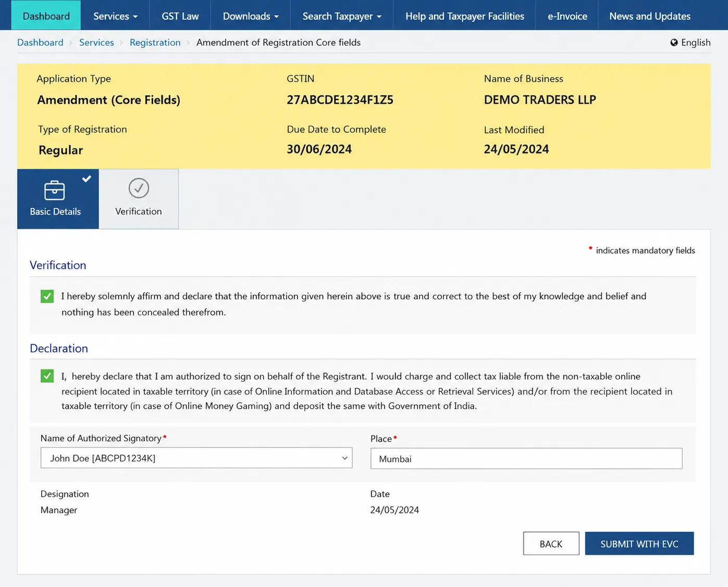
Task: Follow the Services breadcrumb link
Action: click(96, 42)
